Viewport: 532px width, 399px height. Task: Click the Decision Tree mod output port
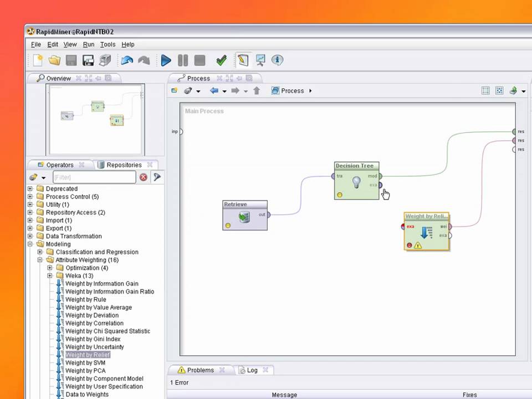(380, 176)
